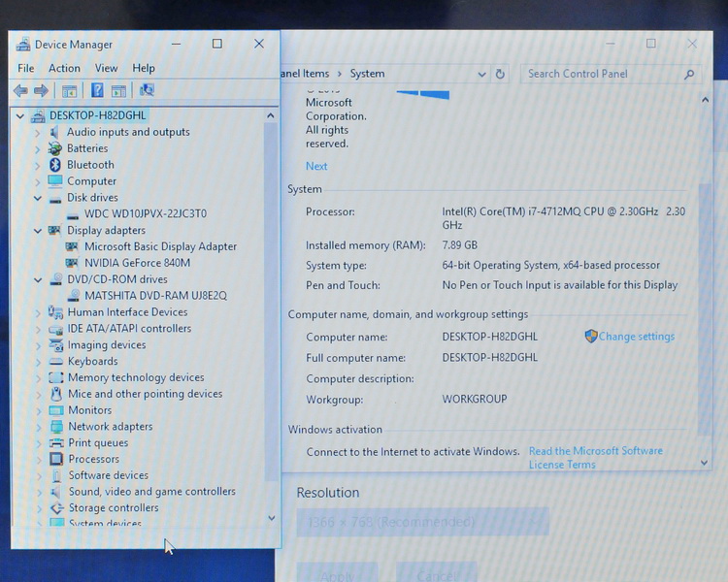The image size is (728, 582).
Task: Open Read the Microsoft Software License Terms link
Action: [596, 458]
